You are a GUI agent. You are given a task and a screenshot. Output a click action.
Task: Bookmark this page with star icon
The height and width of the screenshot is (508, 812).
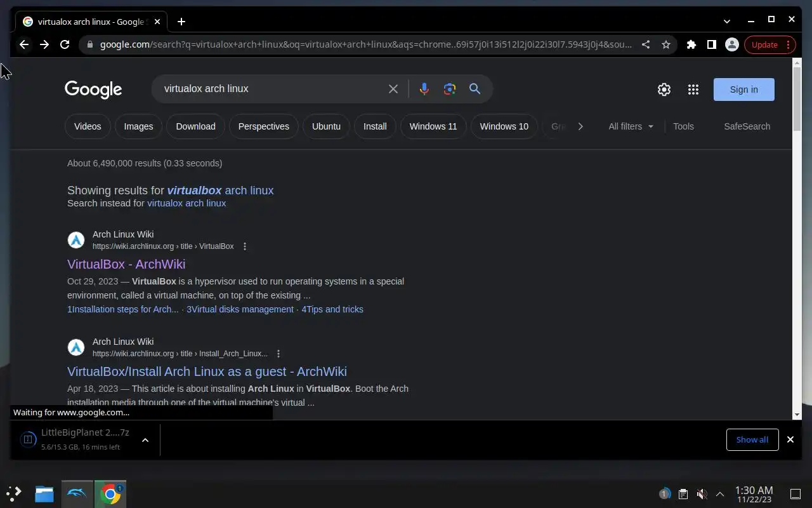666,44
